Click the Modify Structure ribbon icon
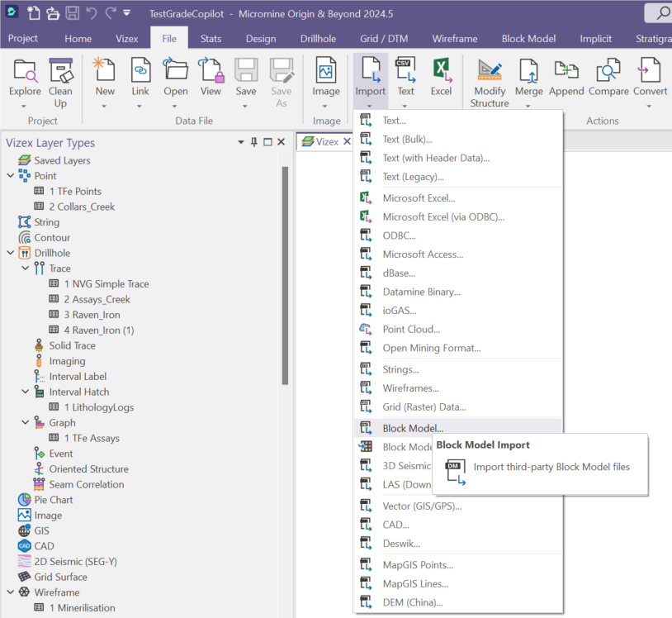 489,73
